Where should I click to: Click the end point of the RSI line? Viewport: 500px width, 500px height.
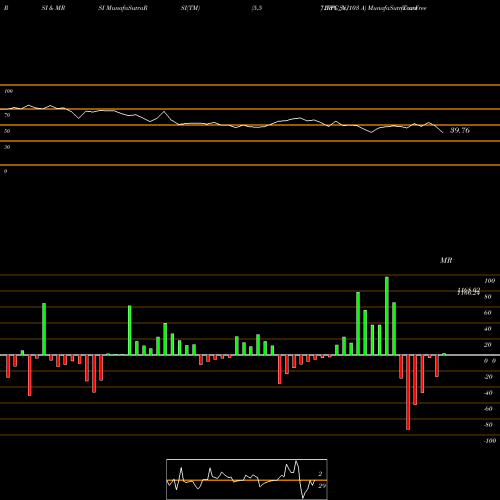443,133
